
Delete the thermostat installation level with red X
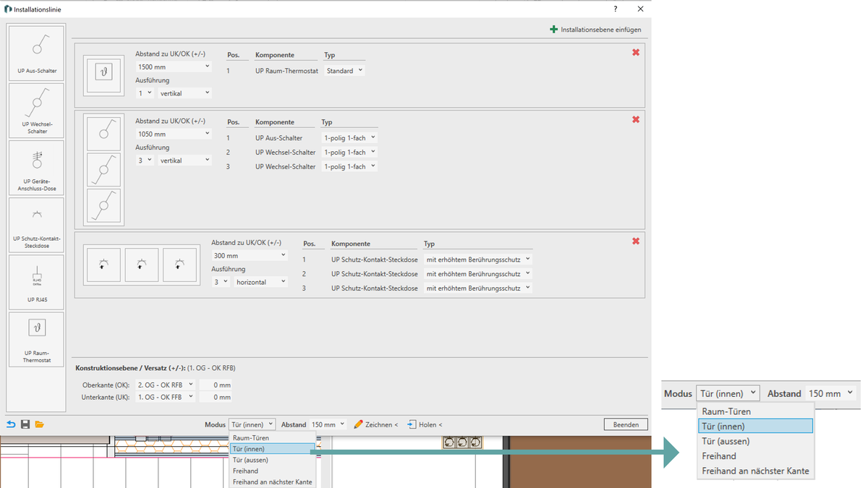point(636,52)
